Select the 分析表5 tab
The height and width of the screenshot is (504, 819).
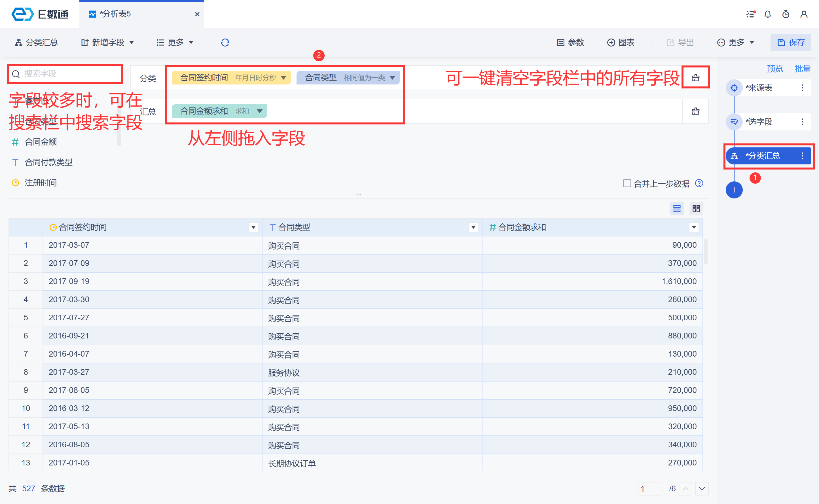click(115, 14)
